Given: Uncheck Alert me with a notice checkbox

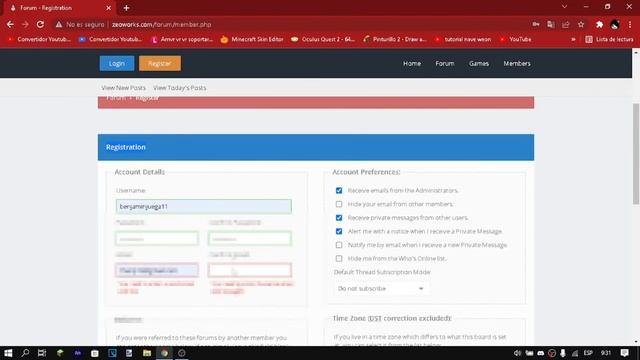Looking at the screenshot, I should click(339, 231).
